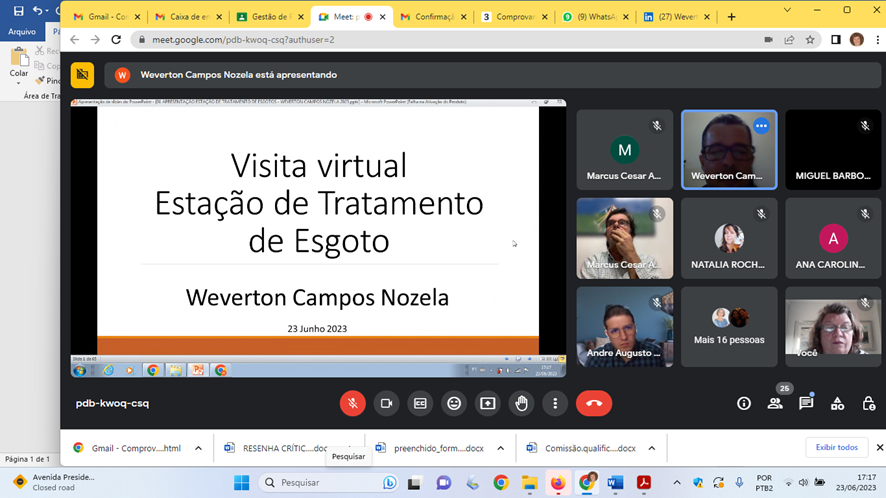The image size is (886, 498).
Task: Go back in browser history
Action: pos(75,40)
